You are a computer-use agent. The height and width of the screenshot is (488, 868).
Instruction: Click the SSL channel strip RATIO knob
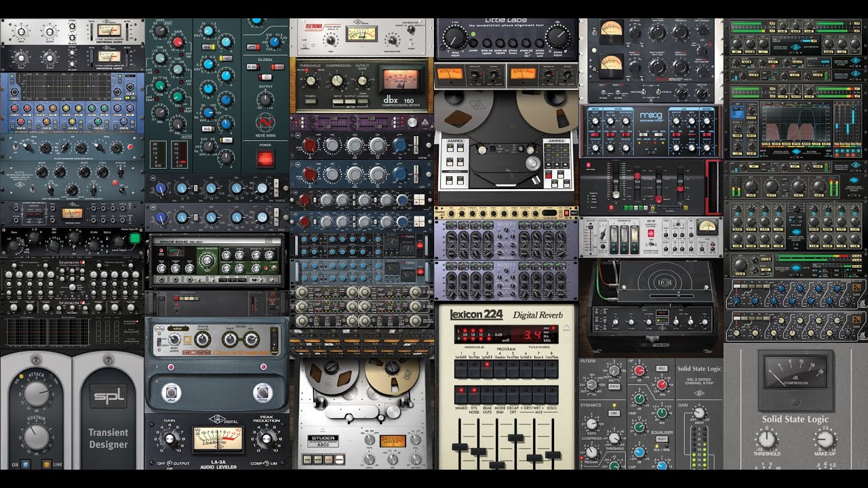pos(591,424)
